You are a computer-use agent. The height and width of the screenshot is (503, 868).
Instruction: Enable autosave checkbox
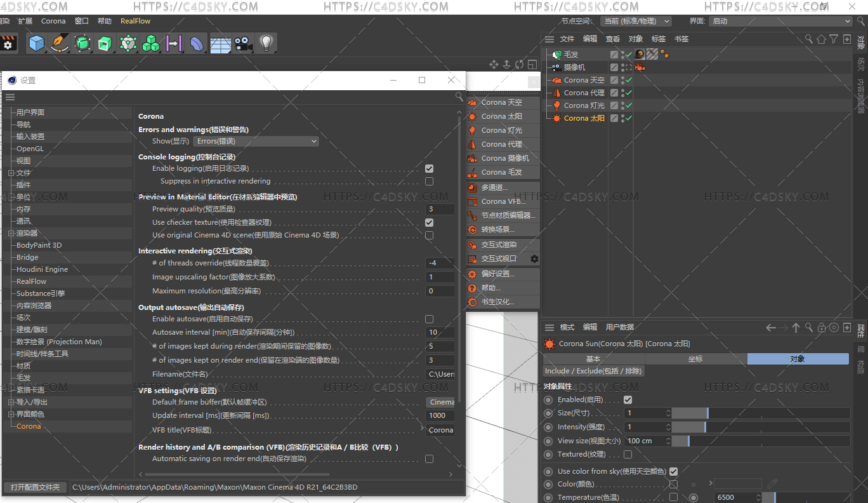[x=430, y=319]
